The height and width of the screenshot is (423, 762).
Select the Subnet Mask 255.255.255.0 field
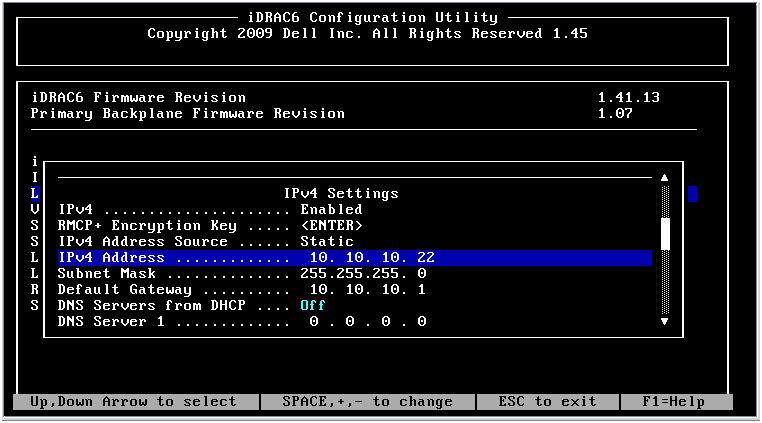tap(363, 274)
